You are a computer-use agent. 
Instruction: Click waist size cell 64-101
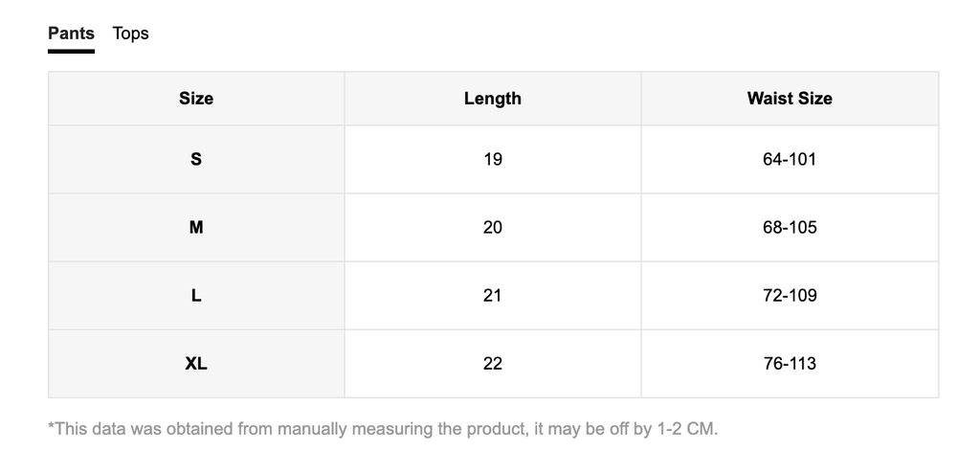point(790,159)
